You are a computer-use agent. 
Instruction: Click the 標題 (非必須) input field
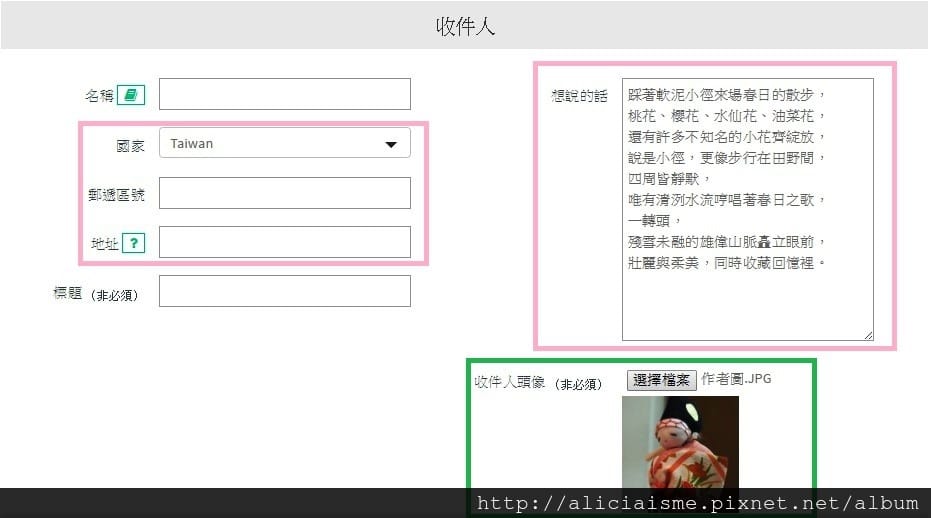pos(284,291)
